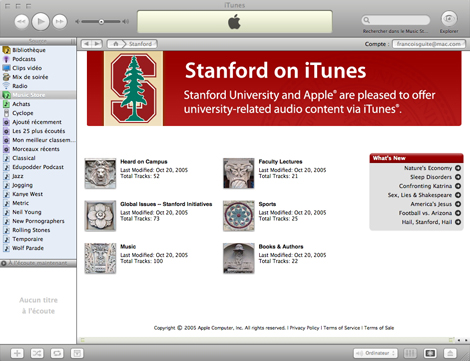Open Ajouté récemment smart playlist

click(38, 122)
